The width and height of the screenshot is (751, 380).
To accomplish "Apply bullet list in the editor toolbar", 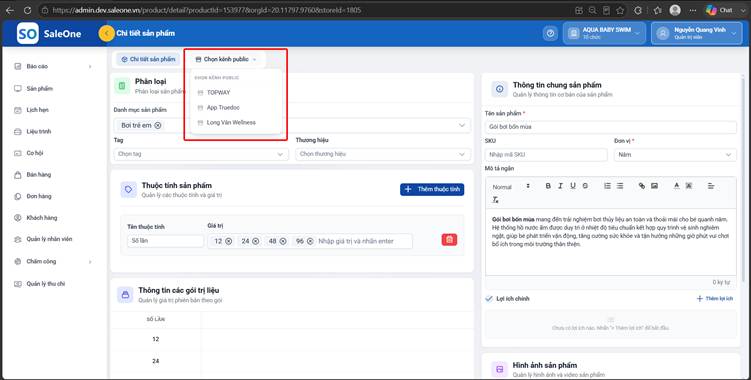I will coord(620,186).
